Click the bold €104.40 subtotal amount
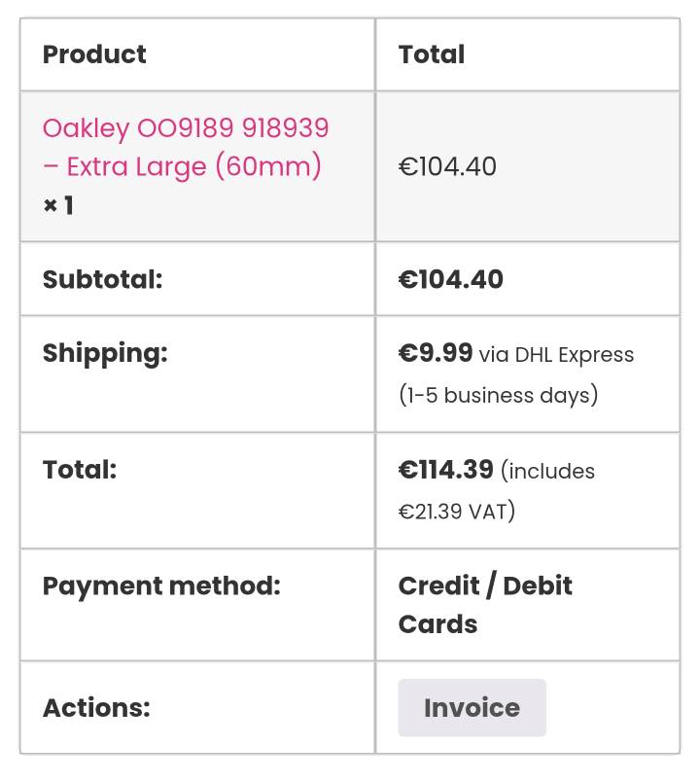The width and height of the screenshot is (700, 781). coord(451,280)
